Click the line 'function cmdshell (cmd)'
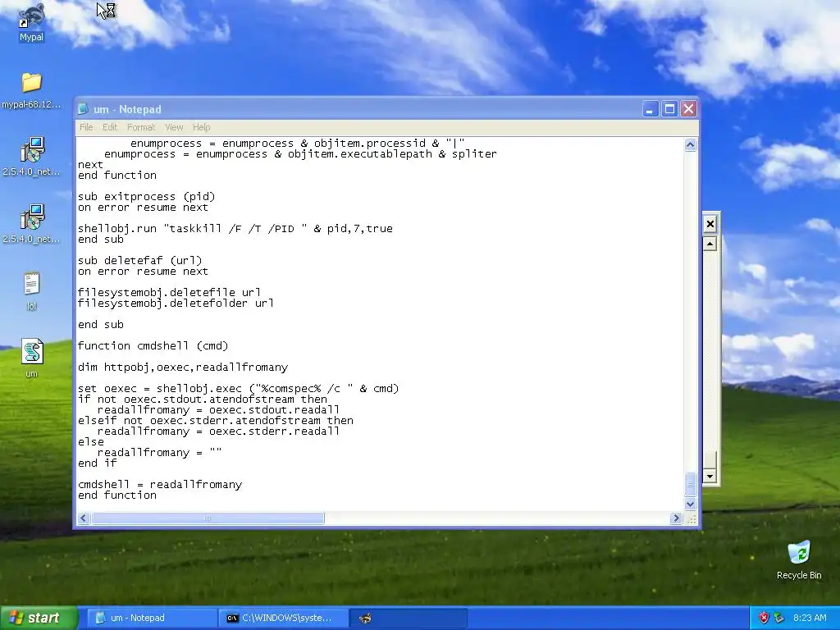This screenshot has width=840, height=630. click(153, 345)
